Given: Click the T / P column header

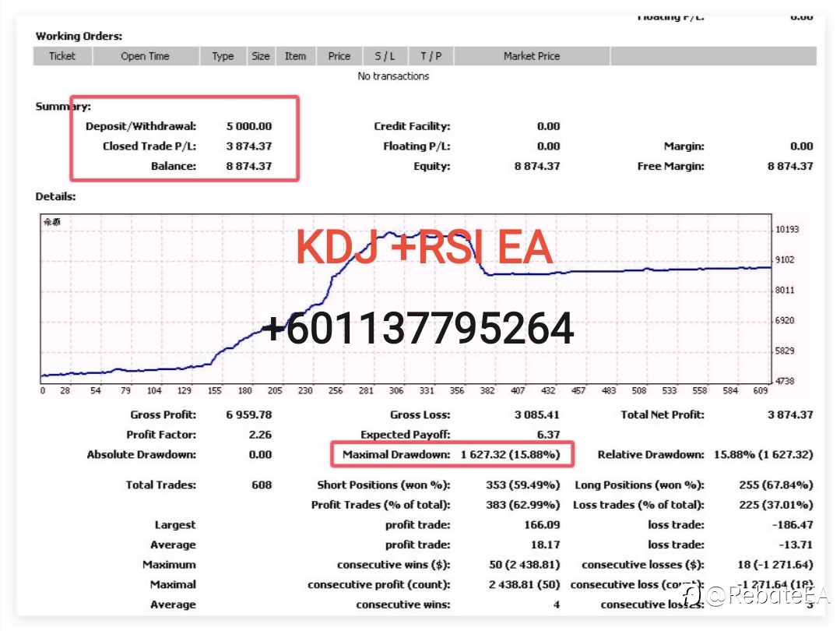Looking at the screenshot, I should [x=431, y=56].
